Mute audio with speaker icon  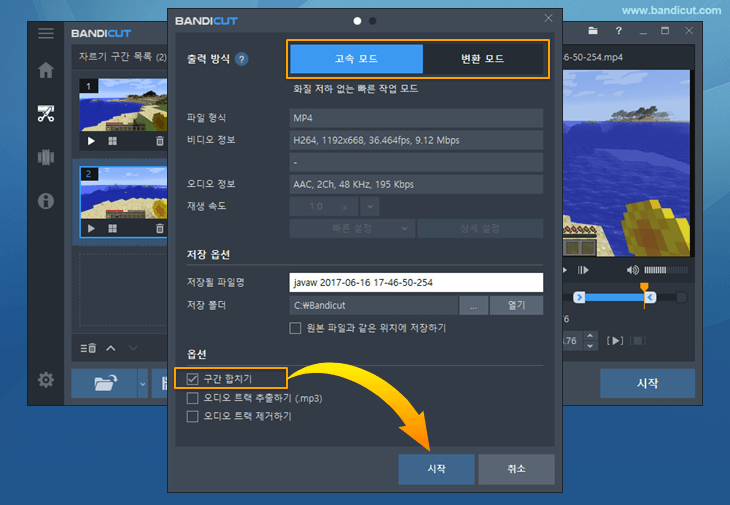[x=633, y=270]
